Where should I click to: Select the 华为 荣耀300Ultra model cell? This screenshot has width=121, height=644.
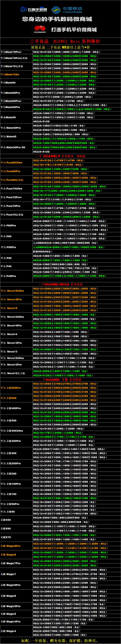coord(16,431)
